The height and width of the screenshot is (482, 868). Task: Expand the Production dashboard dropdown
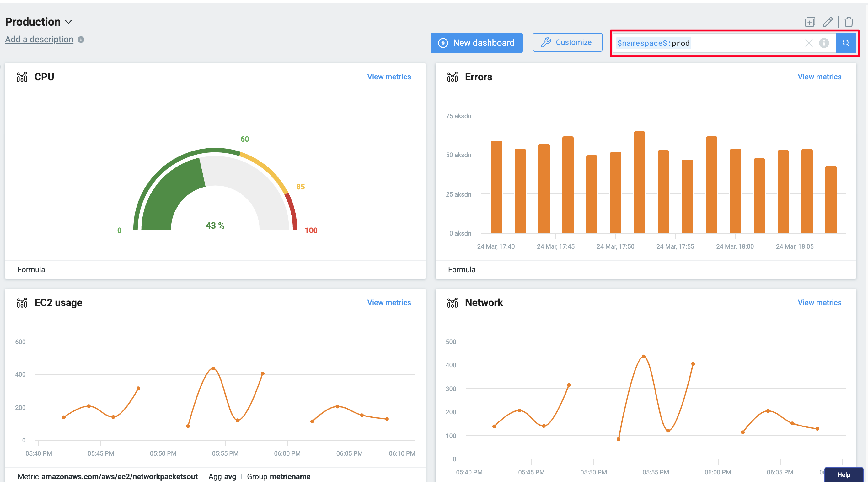[x=68, y=22]
